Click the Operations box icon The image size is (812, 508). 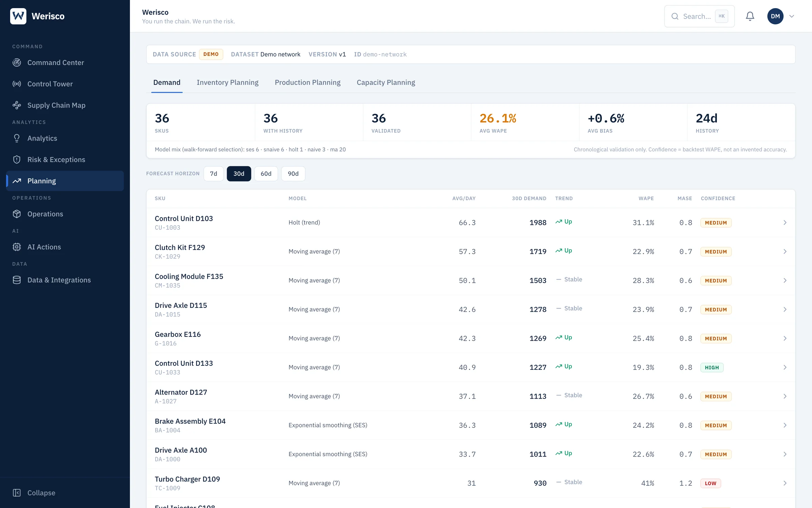click(17, 214)
